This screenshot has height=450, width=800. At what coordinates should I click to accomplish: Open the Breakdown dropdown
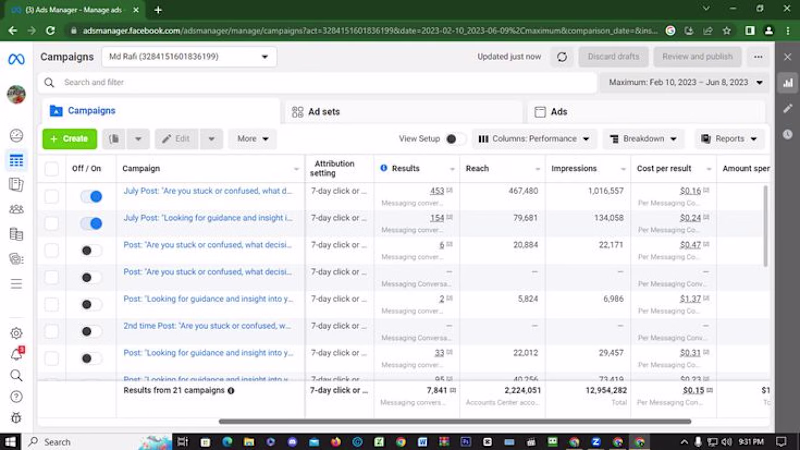(643, 139)
